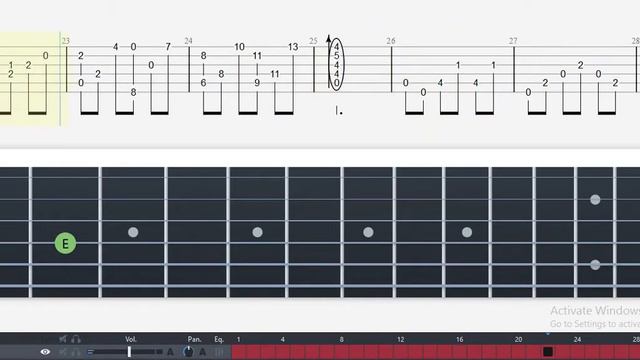
Task: Click the playhead marker above the timeline
Action: 548,334
